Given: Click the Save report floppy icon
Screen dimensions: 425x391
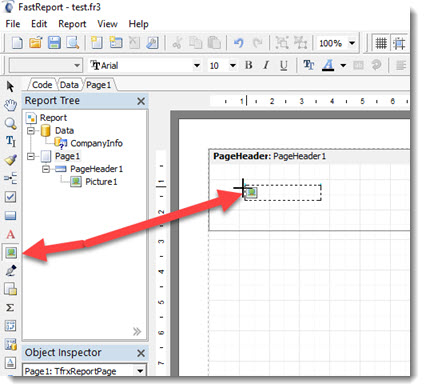Looking at the screenshot, I should (x=54, y=43).
